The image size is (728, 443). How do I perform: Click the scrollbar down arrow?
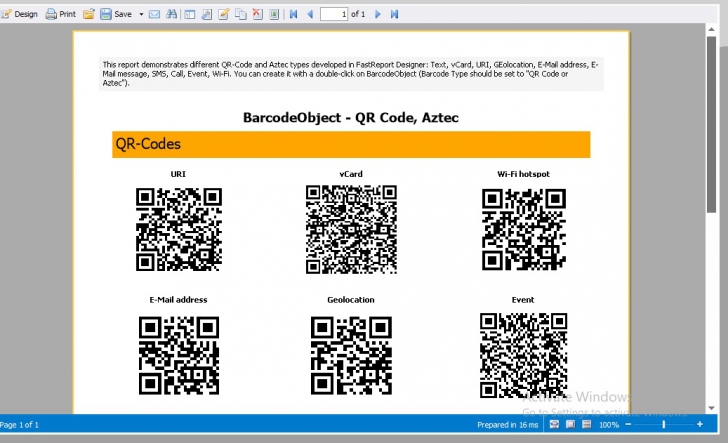[711, 408]
